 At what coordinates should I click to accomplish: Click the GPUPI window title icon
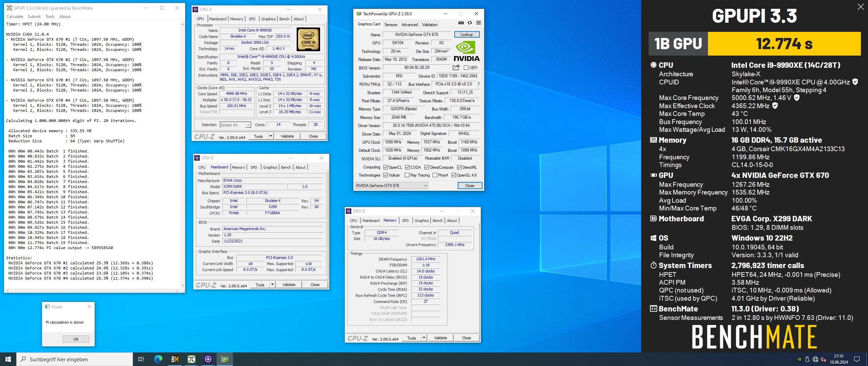point(9,8)
